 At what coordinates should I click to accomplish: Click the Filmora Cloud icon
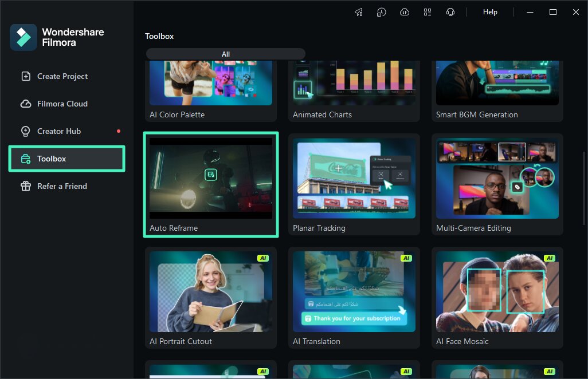(25, 104)
